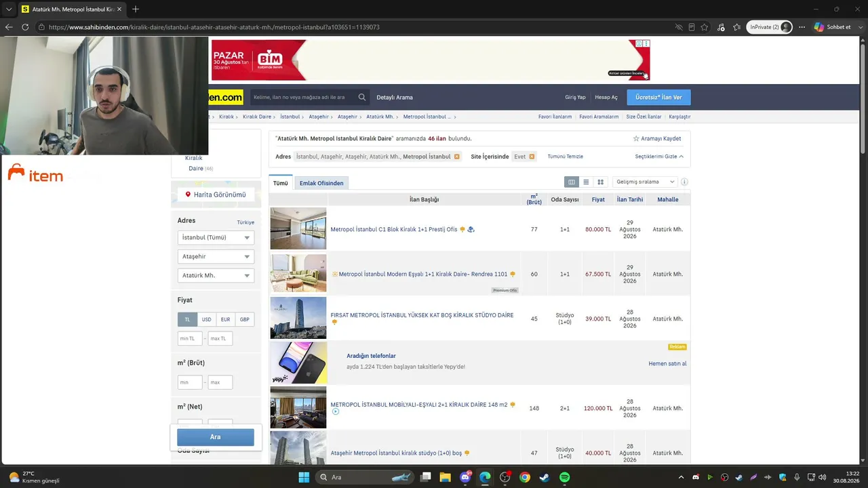Select the Tümü tab
The width and height of the screenshot is (868, 488).
[x=281, y=183]
